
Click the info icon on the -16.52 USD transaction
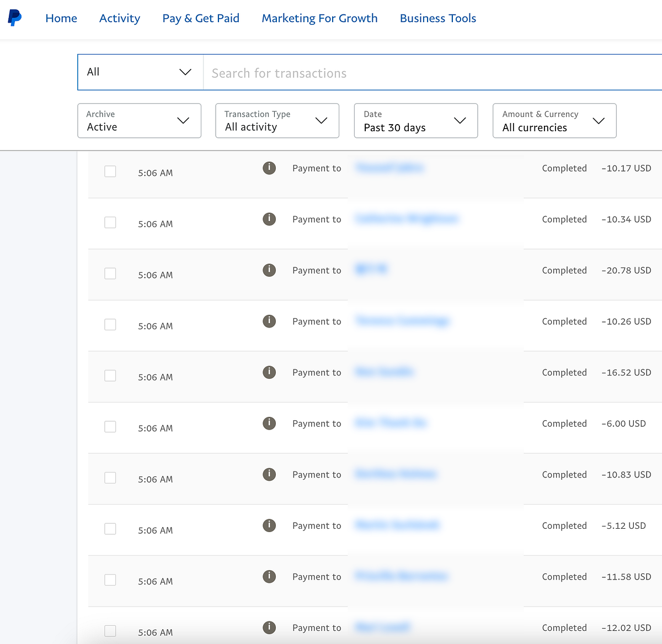coord(269,372)
